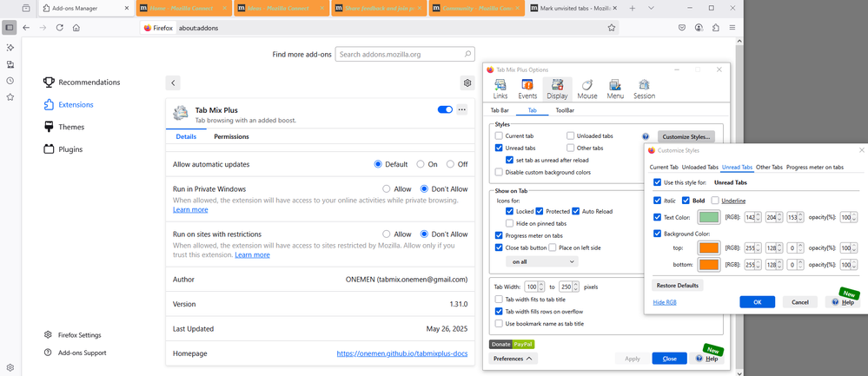Expand the Preferences menu button

pyautogui.click(x=514, y=359)
